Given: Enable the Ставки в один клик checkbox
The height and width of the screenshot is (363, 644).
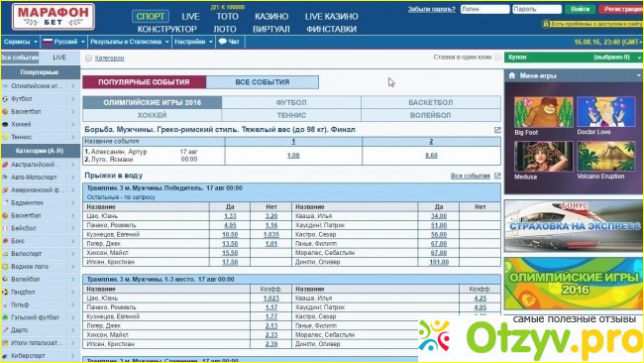Looking at the screenshot, I should click(x=497, y=58).
